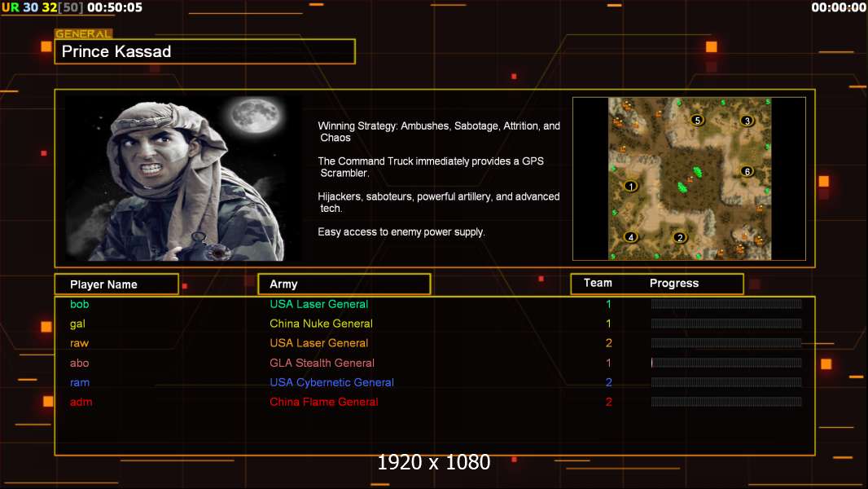The width and height of the screenshot is (868, 489).
Task: Click the Command Truck GPS Scrambler text
Action: pyautogui.click(x=431, y=167)
